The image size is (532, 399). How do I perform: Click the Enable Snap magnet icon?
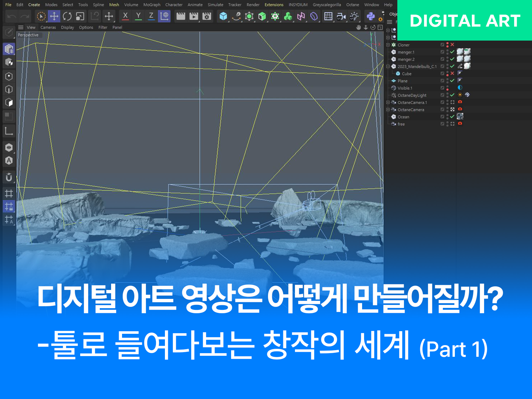coord(9,177)
